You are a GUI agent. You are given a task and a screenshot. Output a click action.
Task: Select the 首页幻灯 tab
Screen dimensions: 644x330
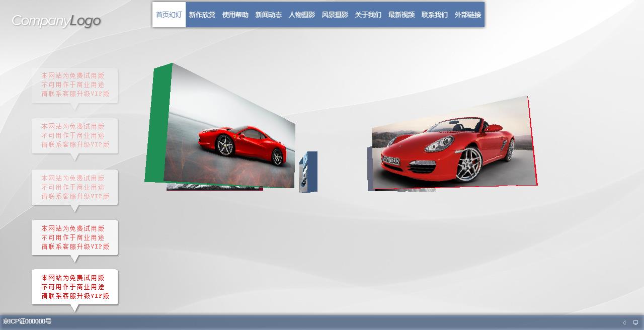point(169,15)
